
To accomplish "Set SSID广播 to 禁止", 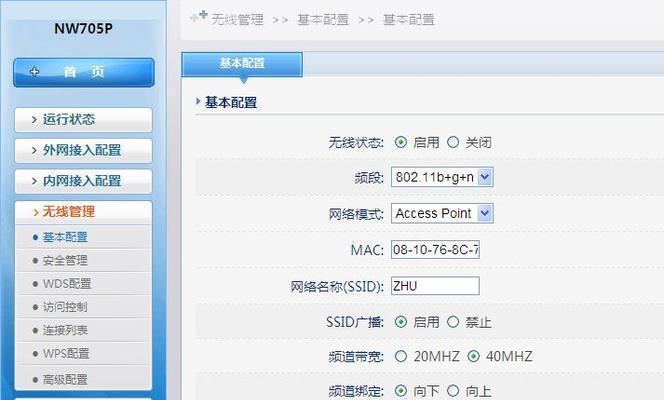I will coord(453,322).
